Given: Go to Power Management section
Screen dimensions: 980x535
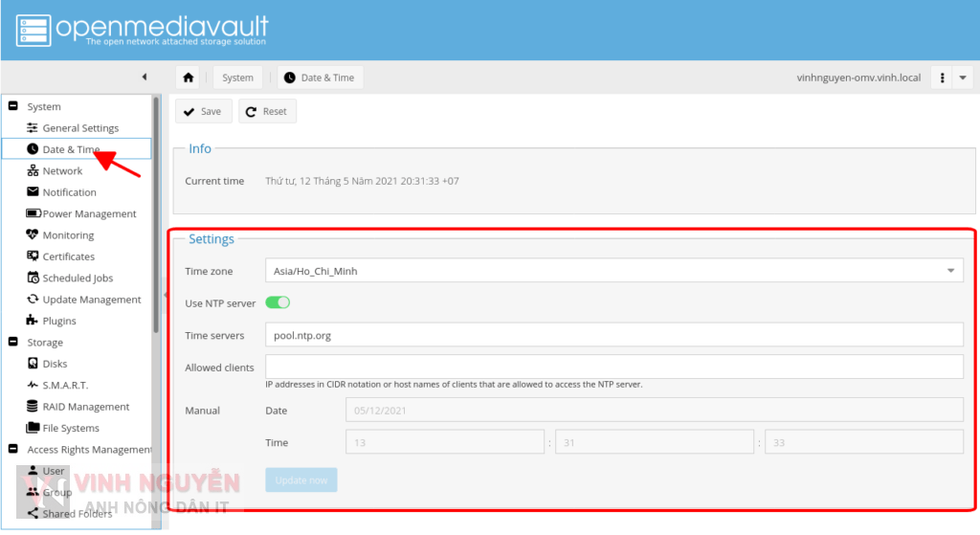Looking at the screenshot, I should 89,214.
